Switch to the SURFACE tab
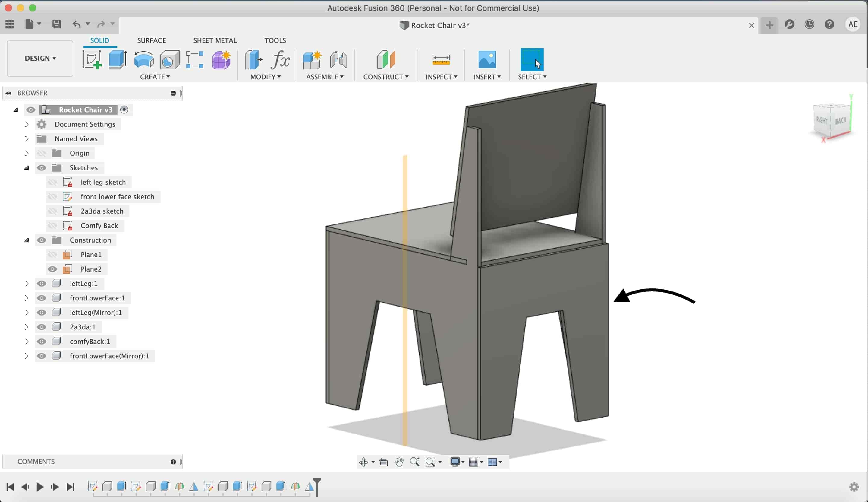 pyautogui.click(x=152, y=40)
